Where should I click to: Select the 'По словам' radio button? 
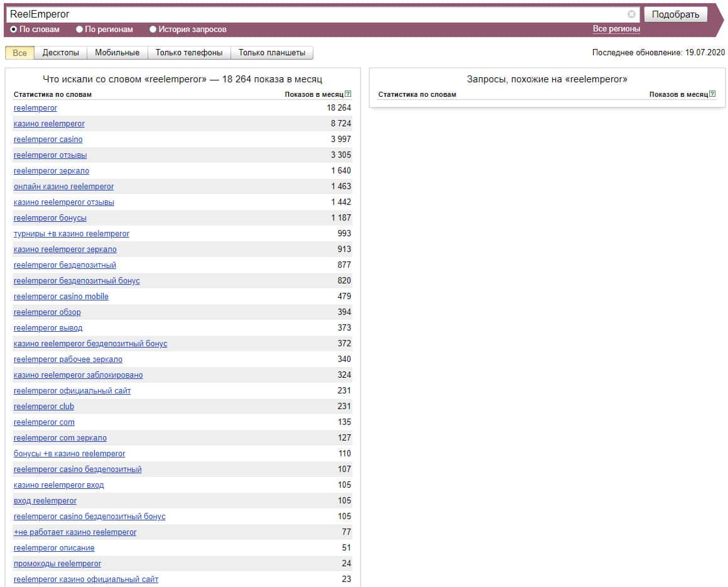[x=14, y=30]
